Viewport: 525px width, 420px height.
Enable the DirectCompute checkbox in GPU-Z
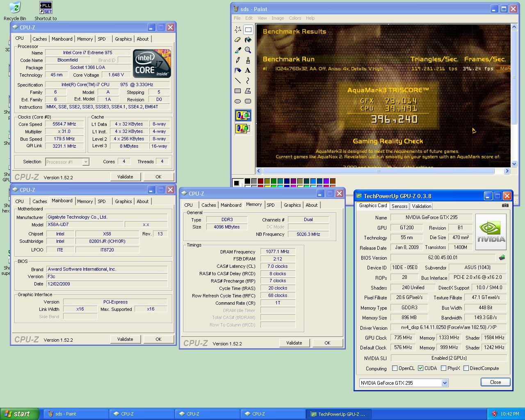coord(466,368)
